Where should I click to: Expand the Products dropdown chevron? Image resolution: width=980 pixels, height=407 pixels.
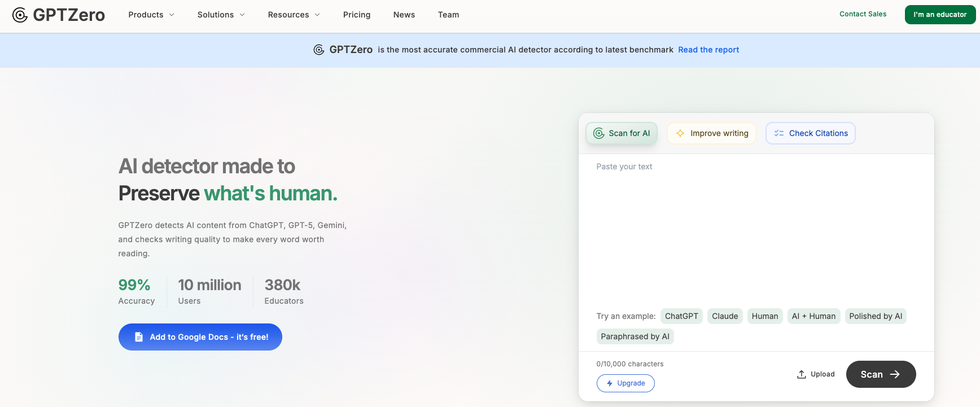click(172, 15)
